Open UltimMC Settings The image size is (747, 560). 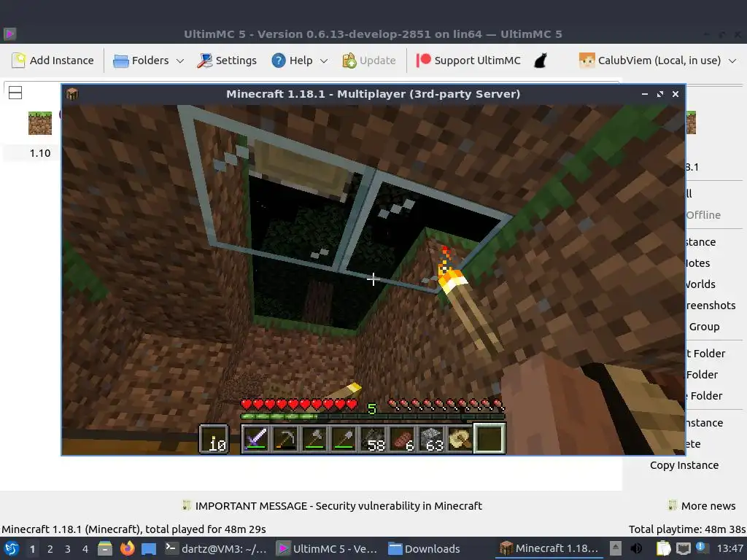pos(227,61)
